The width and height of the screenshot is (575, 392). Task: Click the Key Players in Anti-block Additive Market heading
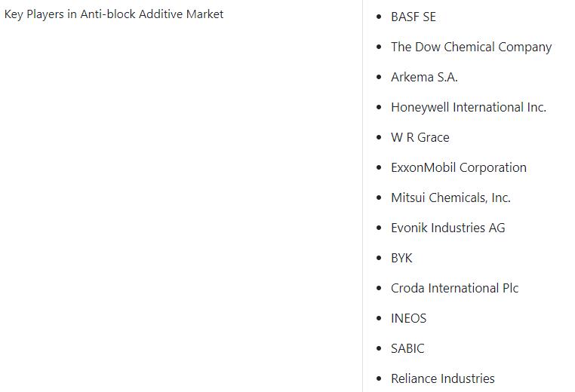(114, 14)
